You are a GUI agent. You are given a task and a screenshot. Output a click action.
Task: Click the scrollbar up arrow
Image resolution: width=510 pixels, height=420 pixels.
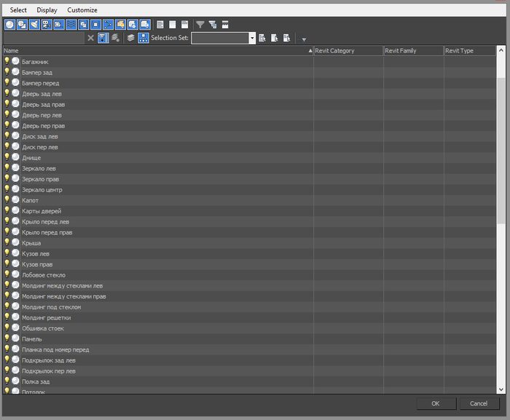pos(501,50)
